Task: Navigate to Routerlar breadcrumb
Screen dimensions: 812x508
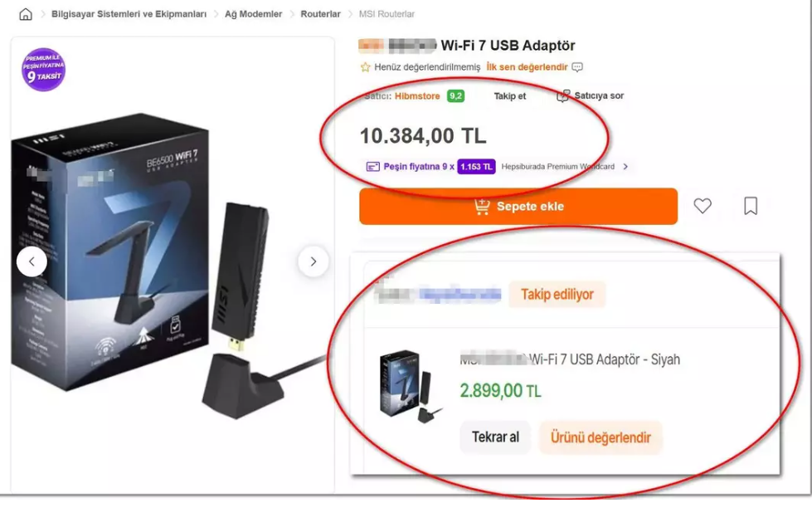Action: [x=320, y=14]
